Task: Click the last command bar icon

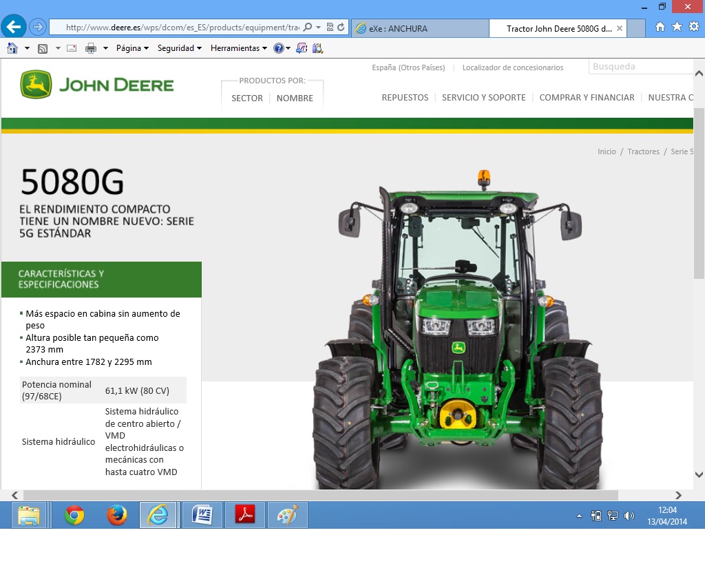Action: coord(318,48)
